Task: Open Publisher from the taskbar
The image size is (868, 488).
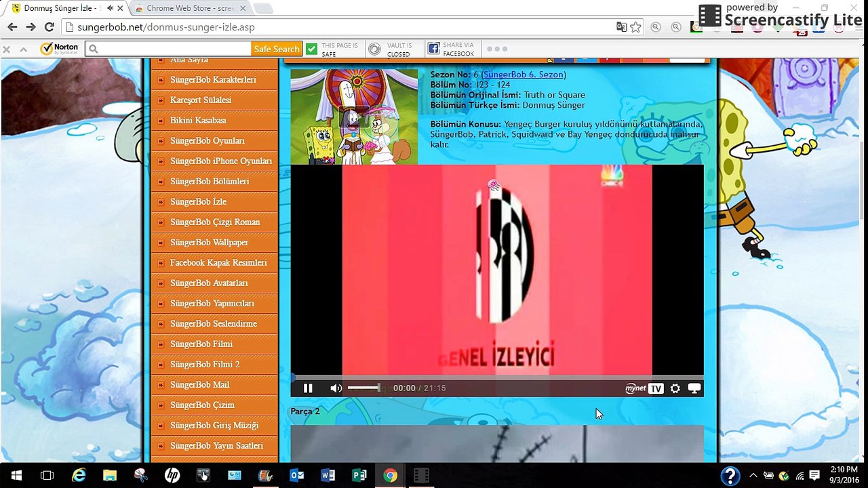Action: (359, 475)
